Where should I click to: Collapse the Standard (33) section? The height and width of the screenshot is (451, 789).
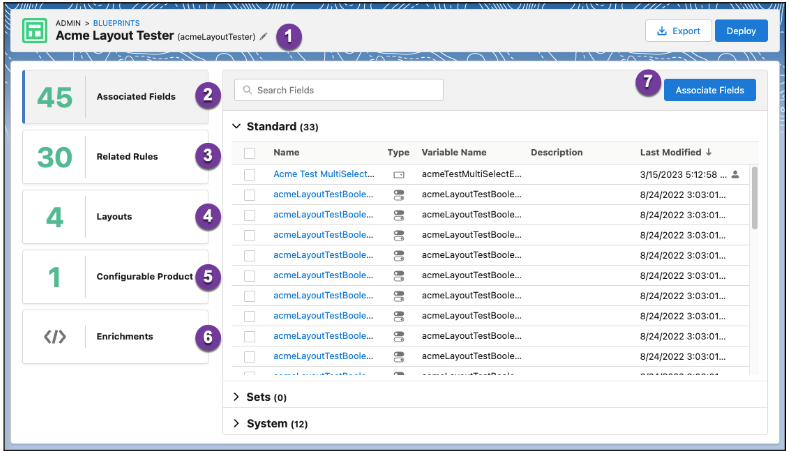236,126
